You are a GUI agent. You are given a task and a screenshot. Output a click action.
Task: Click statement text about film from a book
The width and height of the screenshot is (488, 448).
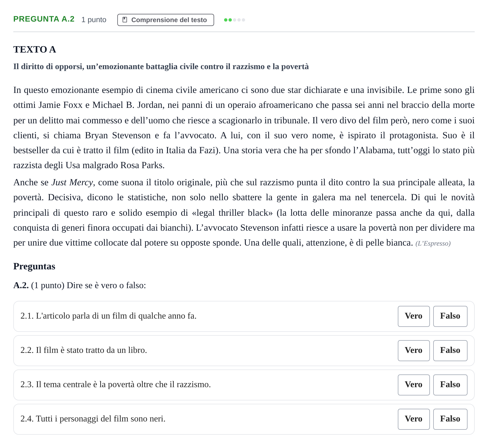click(x=84, y=350)
